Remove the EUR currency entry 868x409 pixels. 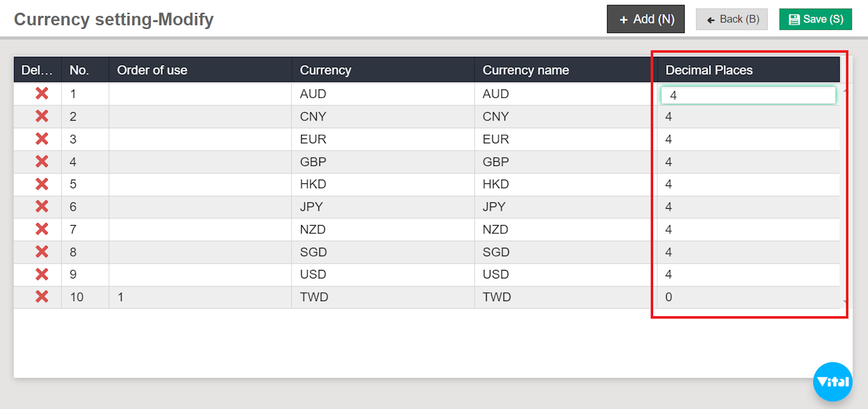[42, 139]
